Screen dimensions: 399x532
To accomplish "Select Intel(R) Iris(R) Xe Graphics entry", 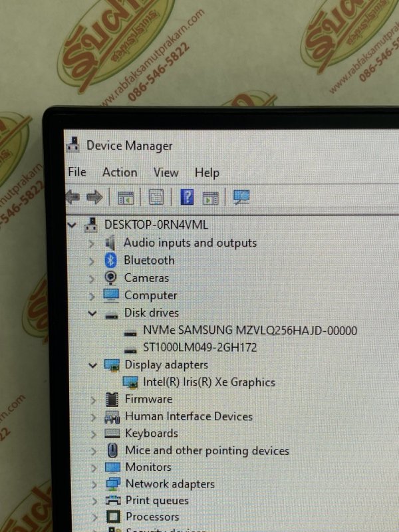I will pos(209,382).
